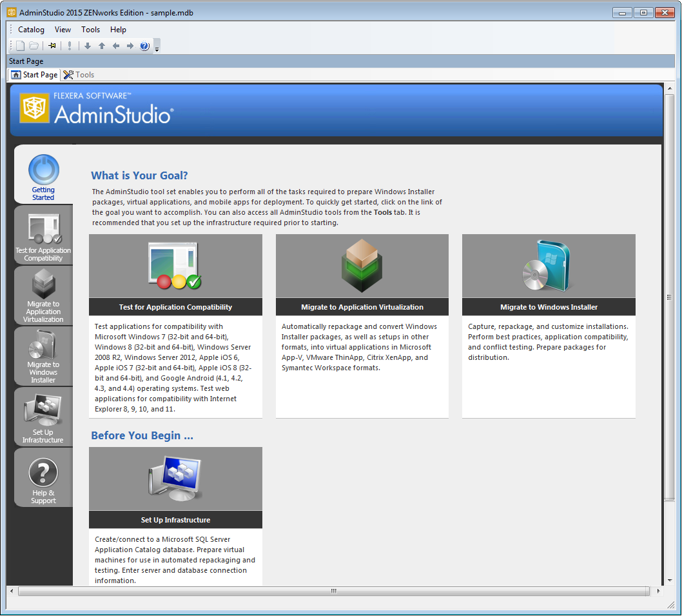Click the vertical scrollbar down arrow
The image size is (682, 616).
(x=669, y=581)
